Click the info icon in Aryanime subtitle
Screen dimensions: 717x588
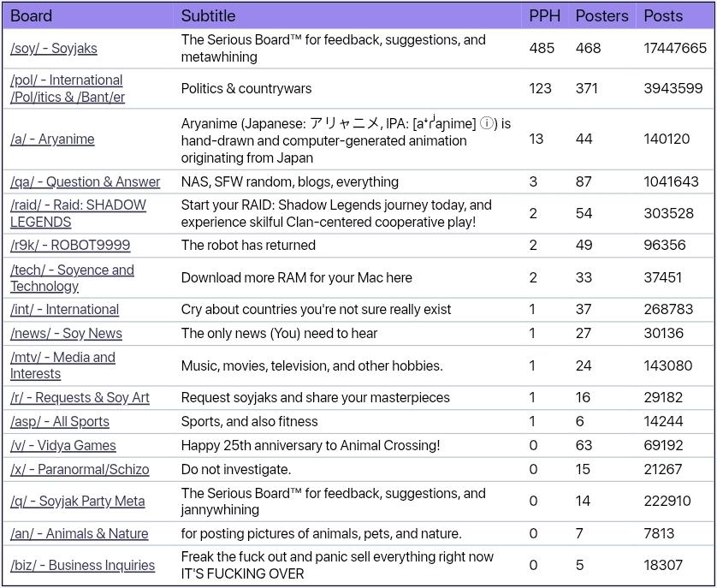click(x=487, y=123)
